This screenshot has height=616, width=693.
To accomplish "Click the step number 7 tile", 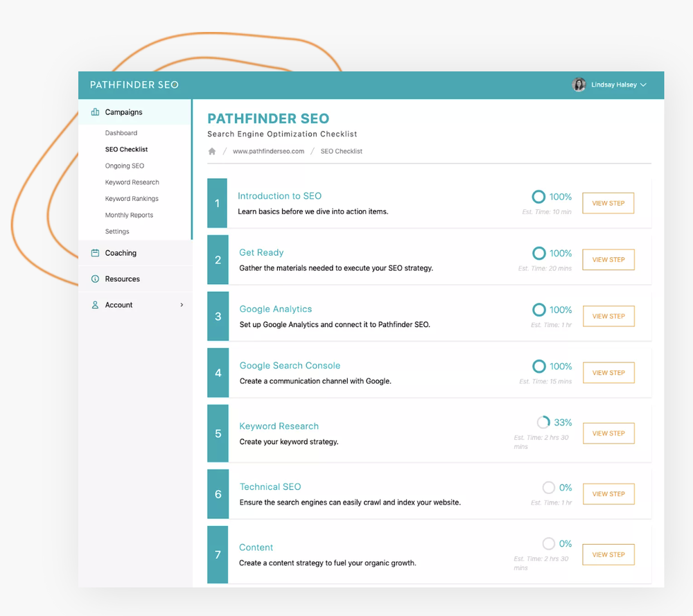I will tap(218, 554).
